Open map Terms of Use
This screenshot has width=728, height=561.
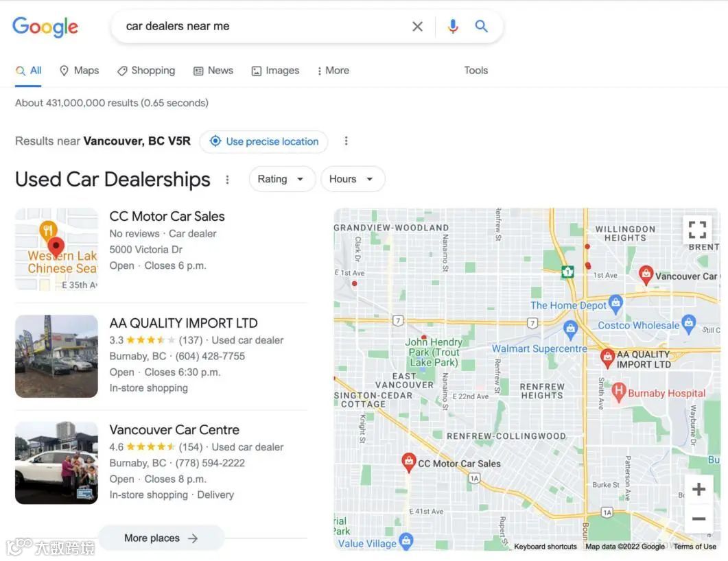(x=694, y=547)
